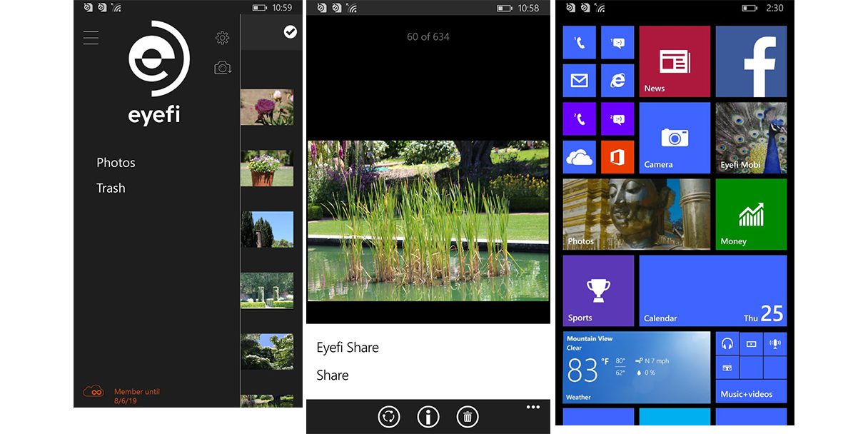868x434 pixels.
Task: Tap the radio icon in the Music+videos tile
Action: coord(727,368)
